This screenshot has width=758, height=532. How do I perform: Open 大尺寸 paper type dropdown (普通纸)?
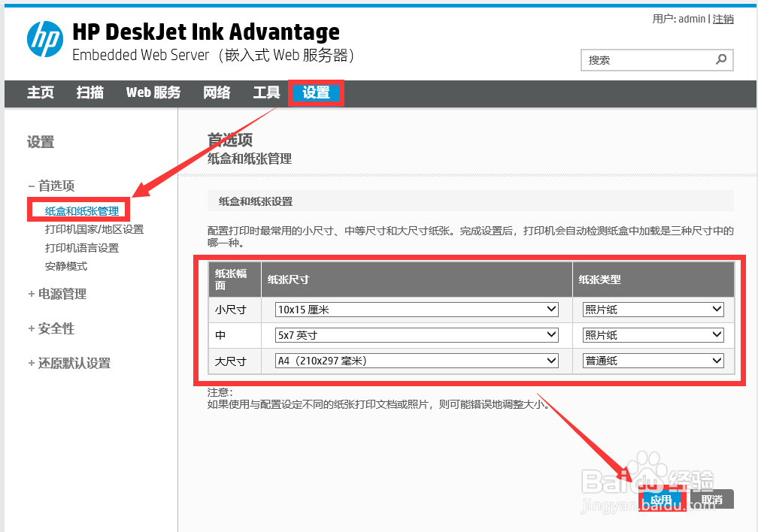click(x=653, y=361)
